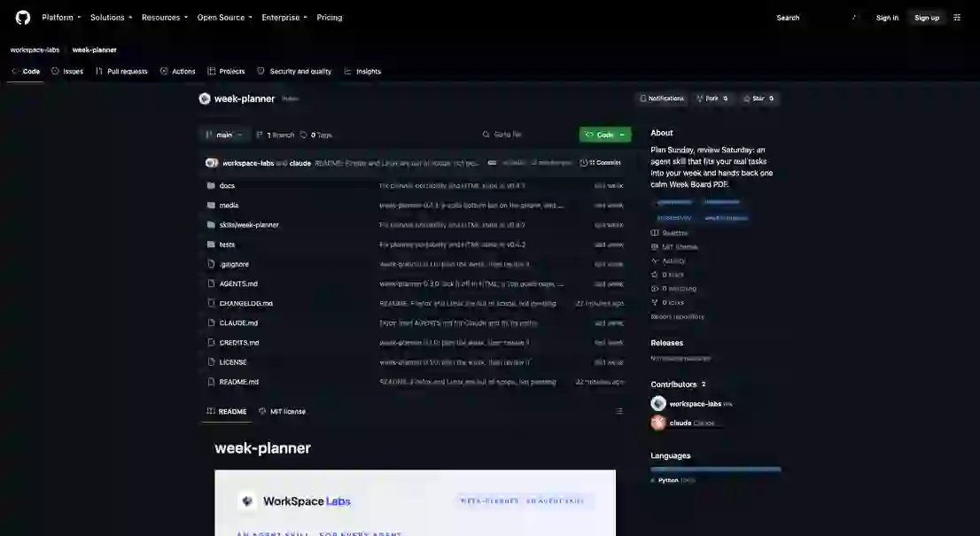Open the README outline list icon
The width and height of the screenshot is (980, 536).
tap(619, 411)
